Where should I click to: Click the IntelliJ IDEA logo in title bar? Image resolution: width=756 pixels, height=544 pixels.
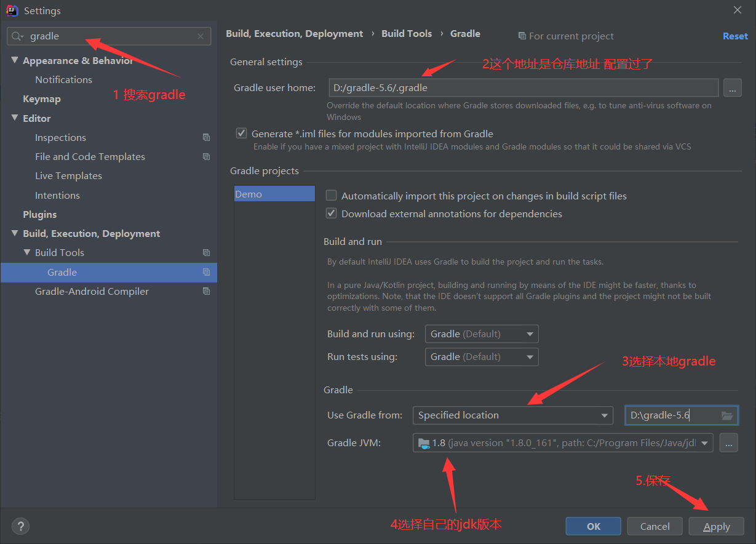tap(11, 10)
